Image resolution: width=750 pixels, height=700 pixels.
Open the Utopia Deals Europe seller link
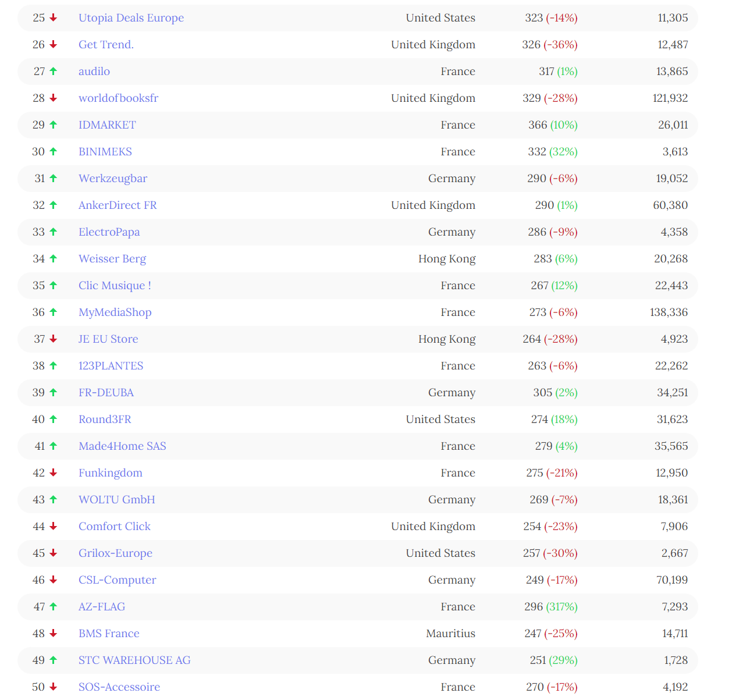131,18
